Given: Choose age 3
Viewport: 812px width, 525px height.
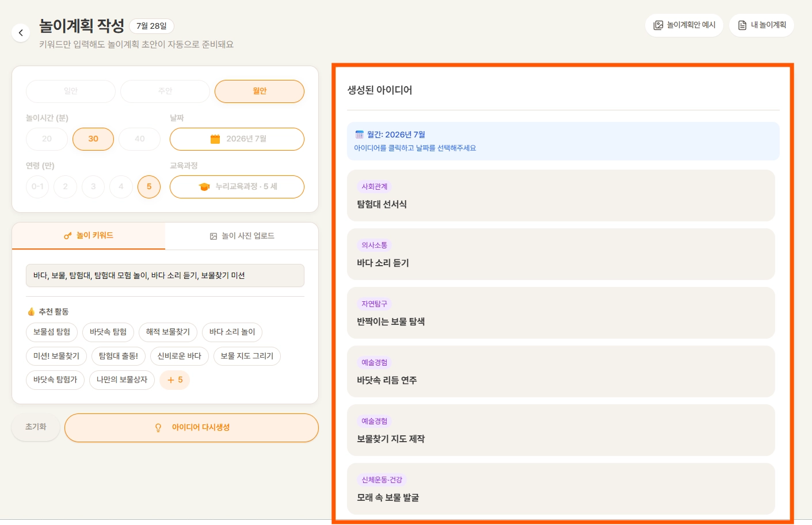Looking at the screenshot, I should tap(93, 187).
